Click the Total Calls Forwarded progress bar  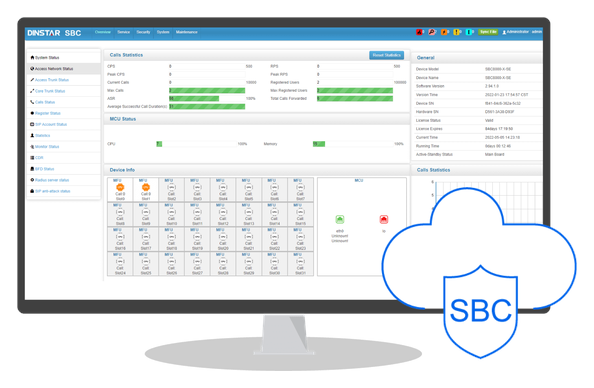pos(355,99)
